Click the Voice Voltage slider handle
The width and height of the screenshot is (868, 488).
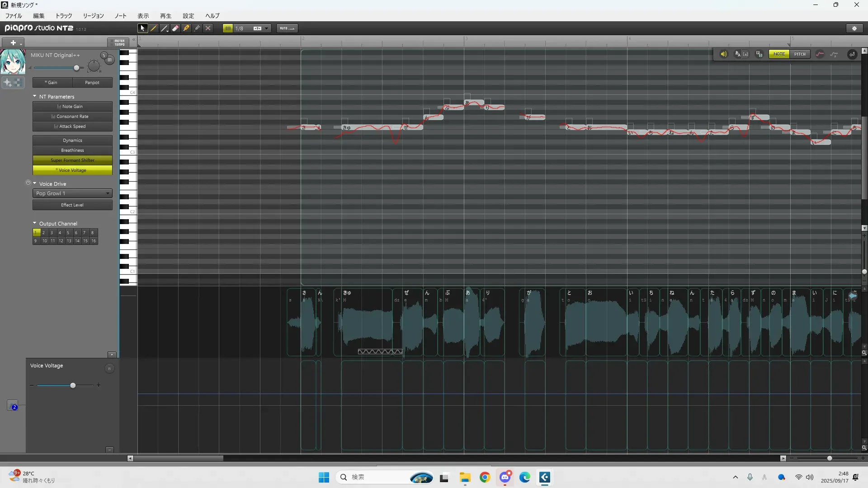(73, 385)
